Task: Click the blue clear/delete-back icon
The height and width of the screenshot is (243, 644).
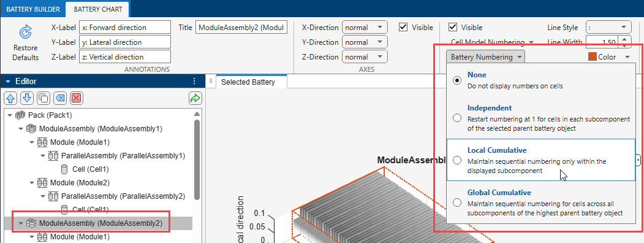Action: tap(60, 98)
